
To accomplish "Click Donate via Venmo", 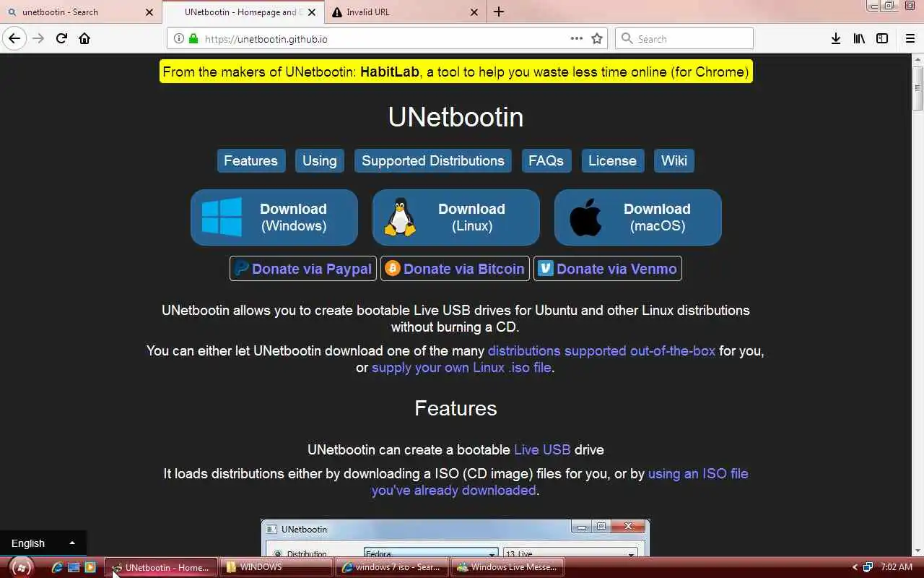I will pos(608,269).
